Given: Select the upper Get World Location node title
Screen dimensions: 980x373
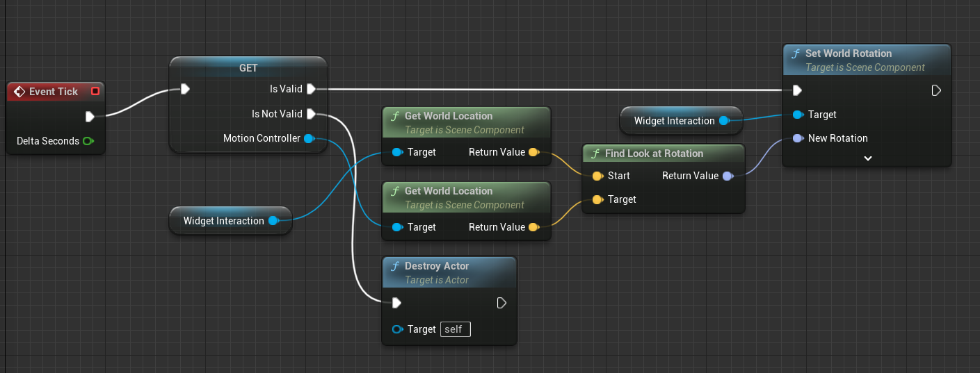Looking at the screenshot, I should point(449,116).
